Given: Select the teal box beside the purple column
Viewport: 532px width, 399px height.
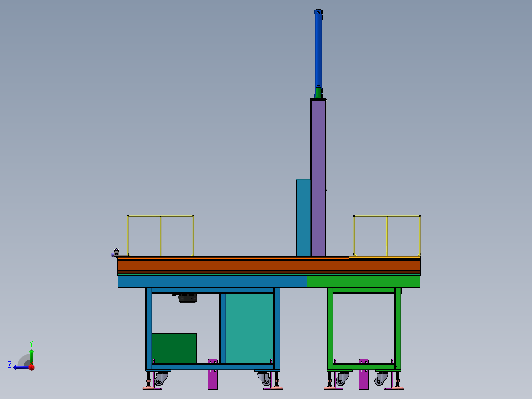Looking at the screenshot, I should point(303,218).
